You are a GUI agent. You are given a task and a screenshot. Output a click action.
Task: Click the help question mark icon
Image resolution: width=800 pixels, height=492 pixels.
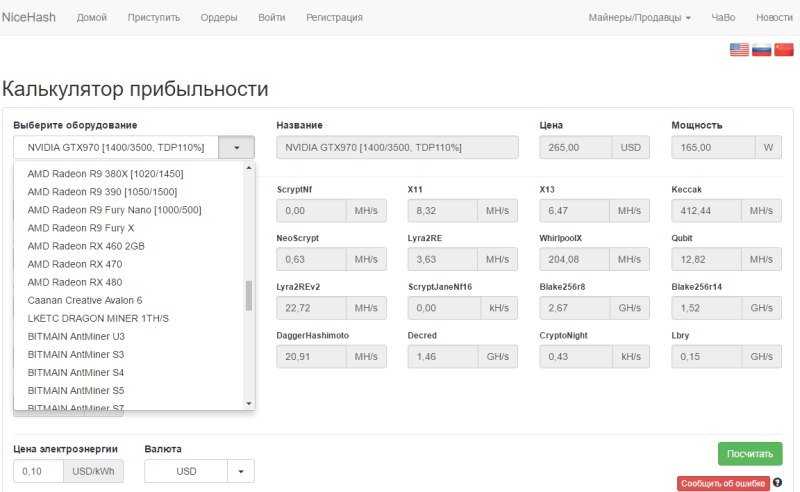(x=778, y=483)
